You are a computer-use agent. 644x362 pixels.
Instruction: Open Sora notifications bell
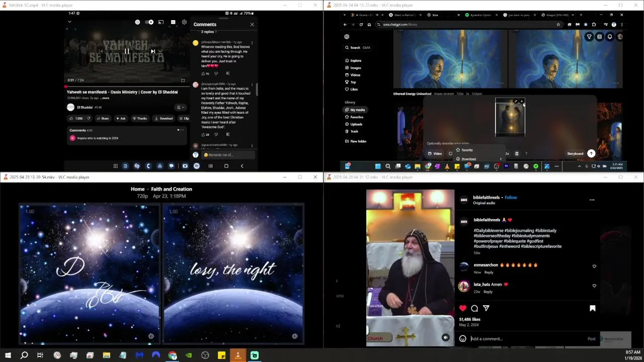tap(610, 37)
